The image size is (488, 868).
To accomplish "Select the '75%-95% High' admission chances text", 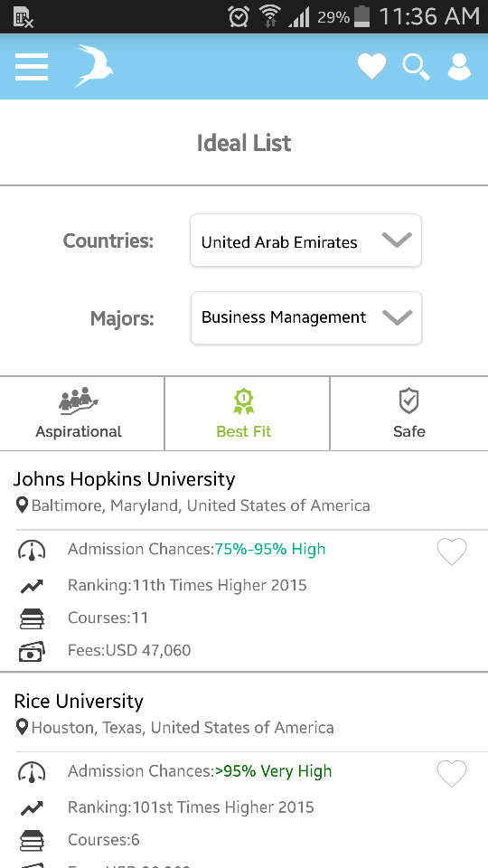I will [x=270, y=549].
